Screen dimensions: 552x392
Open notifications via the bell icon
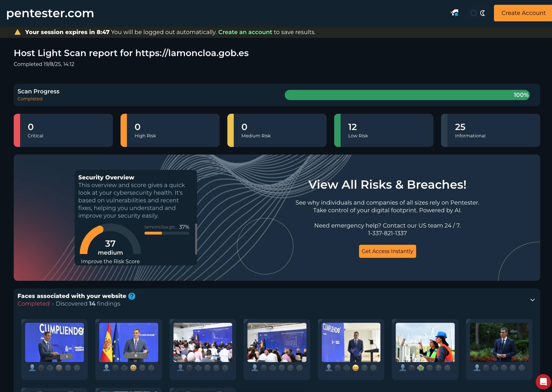pyautogui.click(x=455, y=13)
